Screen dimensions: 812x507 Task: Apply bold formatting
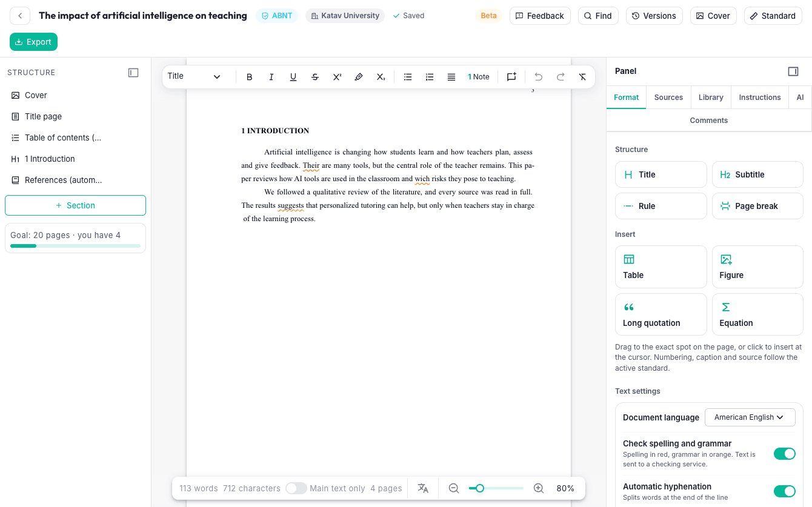tap(250, 77)
